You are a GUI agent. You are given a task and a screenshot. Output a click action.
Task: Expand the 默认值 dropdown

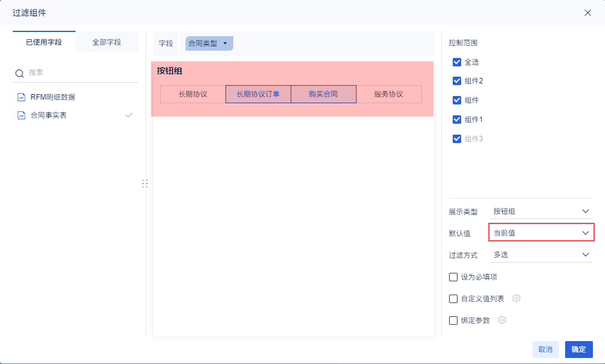click(541, 232)
